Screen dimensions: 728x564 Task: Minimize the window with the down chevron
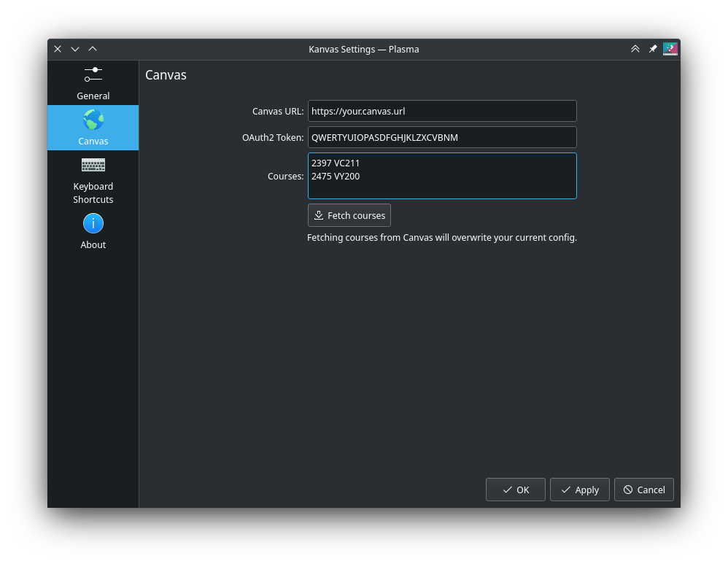75,49
